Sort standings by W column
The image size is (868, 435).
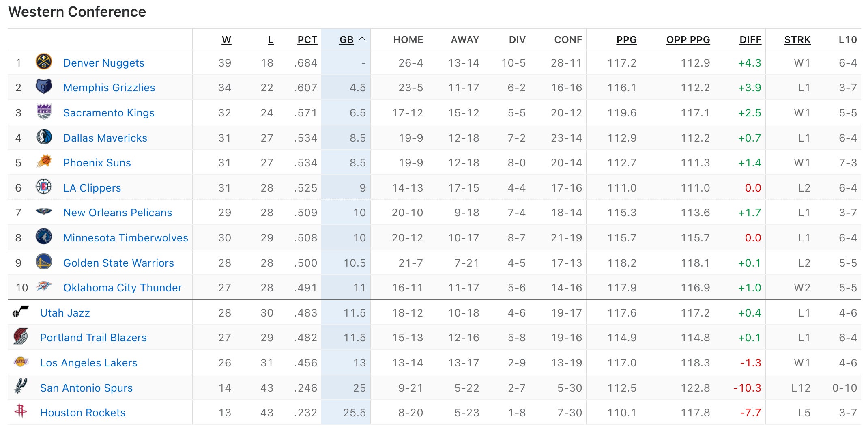[x=226, y=40]
